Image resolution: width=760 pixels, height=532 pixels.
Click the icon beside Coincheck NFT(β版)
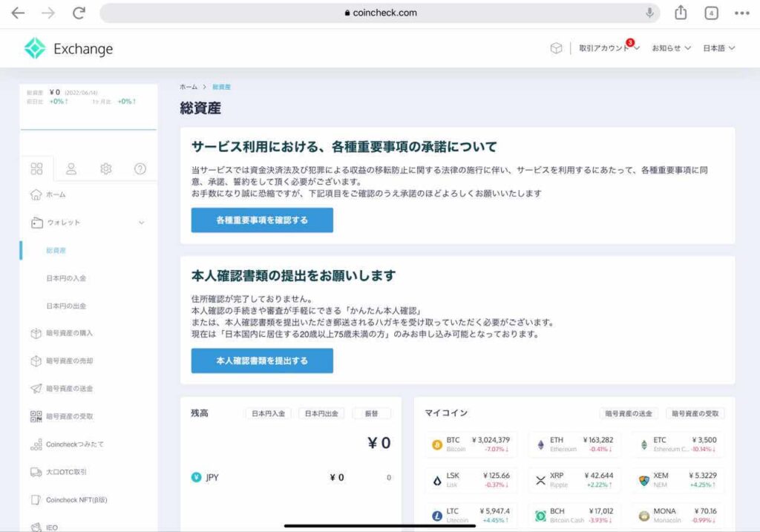click(x=36, y=499)
